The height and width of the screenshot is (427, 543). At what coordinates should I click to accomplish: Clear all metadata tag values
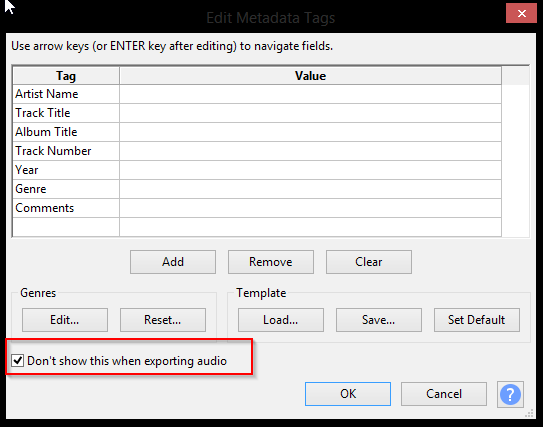coord(369,262)
